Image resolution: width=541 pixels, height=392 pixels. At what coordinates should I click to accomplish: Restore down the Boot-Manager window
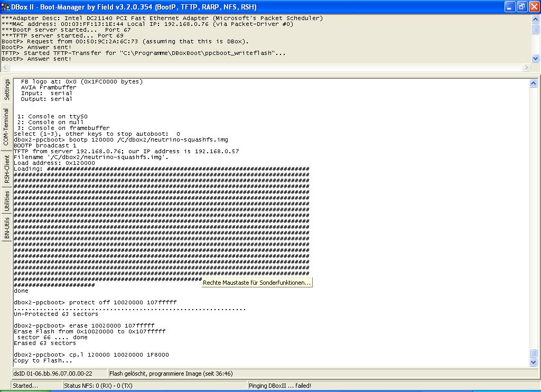coord(521,6)
